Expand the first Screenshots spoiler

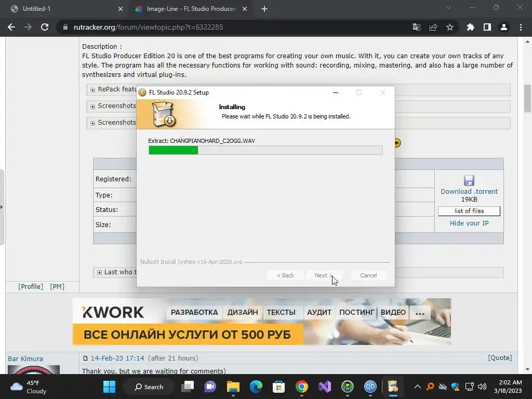point(92,107)
